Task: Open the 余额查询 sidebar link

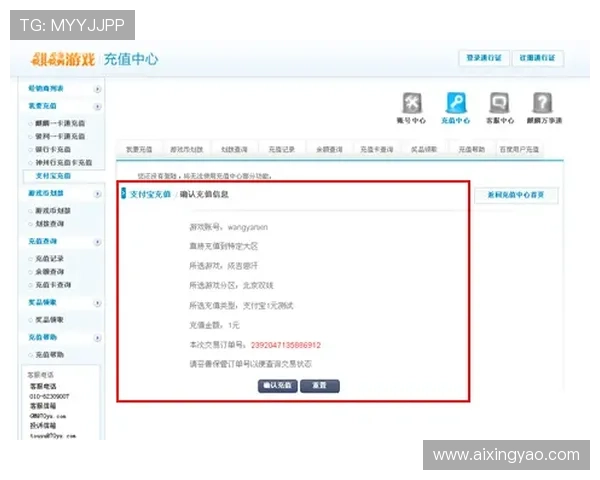Action: click(x=49, y=272)
